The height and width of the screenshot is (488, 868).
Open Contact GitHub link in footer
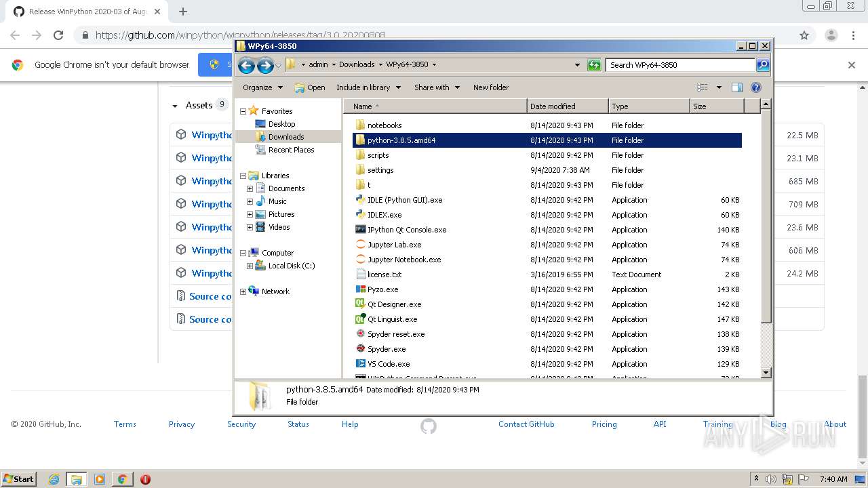(526, 424)
